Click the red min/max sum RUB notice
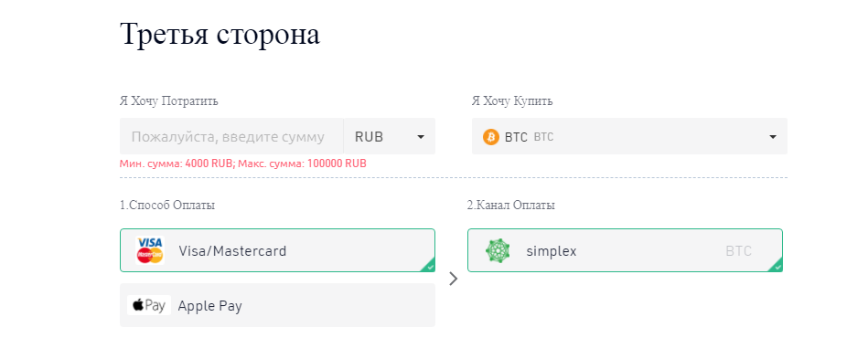This screenshot has width=868, height=359. [x=243, y=164]
